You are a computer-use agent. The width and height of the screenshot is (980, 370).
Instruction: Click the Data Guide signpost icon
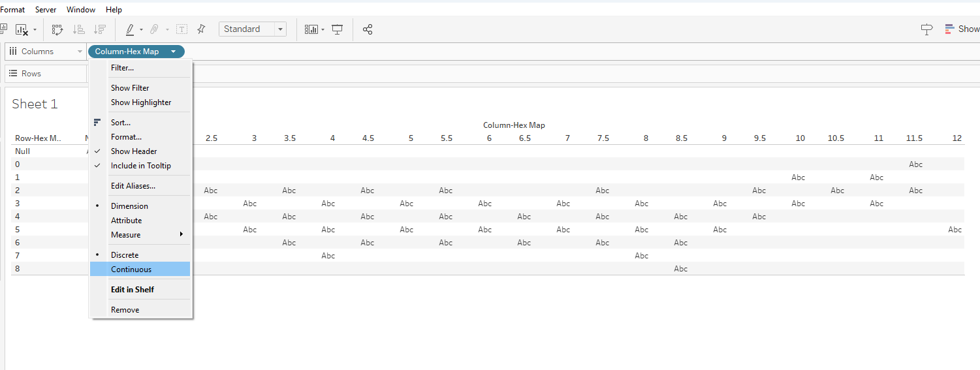[x=926, y=29]
